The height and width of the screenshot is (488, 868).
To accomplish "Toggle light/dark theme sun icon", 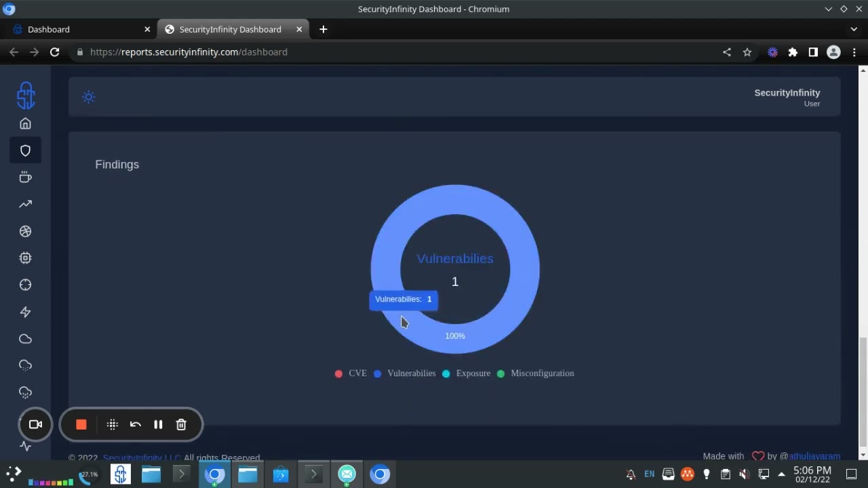I will [x=88, y=97].
